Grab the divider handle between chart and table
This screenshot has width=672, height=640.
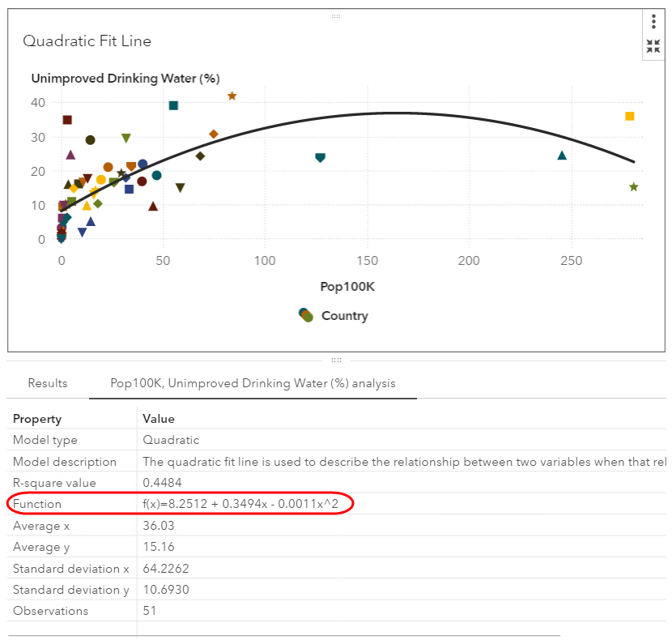coord(336,361)
